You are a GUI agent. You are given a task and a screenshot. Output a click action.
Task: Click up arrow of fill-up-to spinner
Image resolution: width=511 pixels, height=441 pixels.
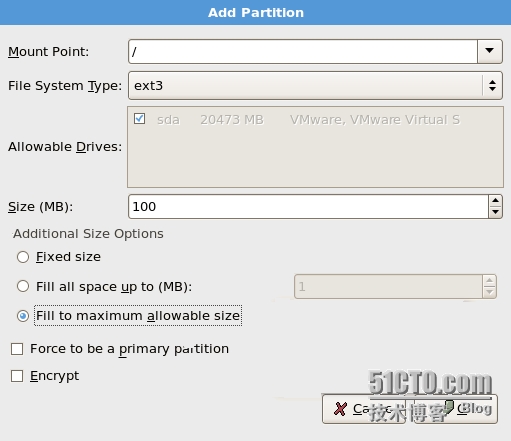pyautogui.click(x=489, y=281)
